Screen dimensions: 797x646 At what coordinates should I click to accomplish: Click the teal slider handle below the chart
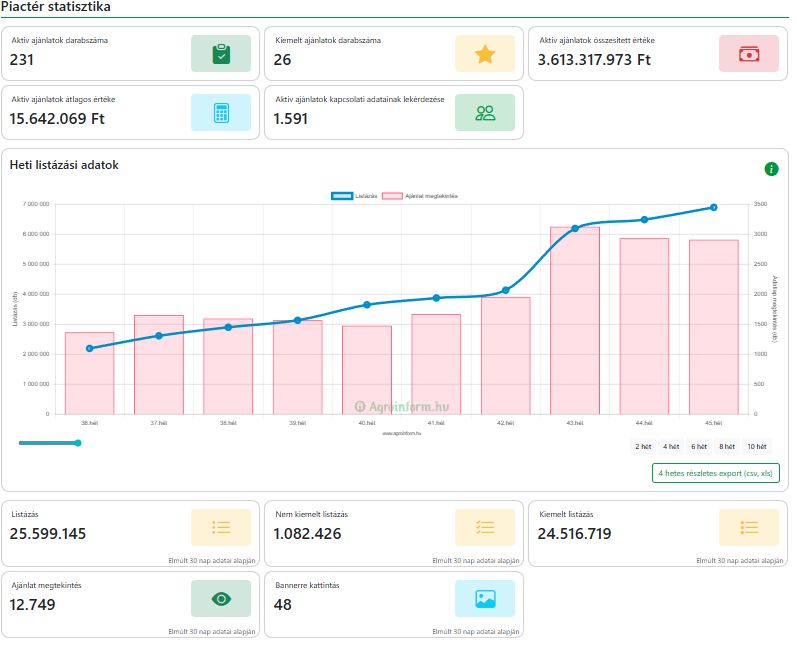click(78, 442)
